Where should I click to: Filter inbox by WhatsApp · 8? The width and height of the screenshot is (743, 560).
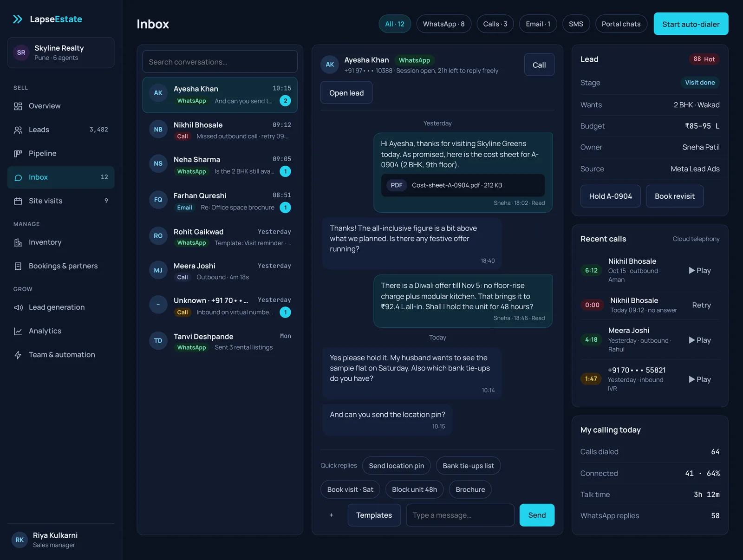pos(443,24)
